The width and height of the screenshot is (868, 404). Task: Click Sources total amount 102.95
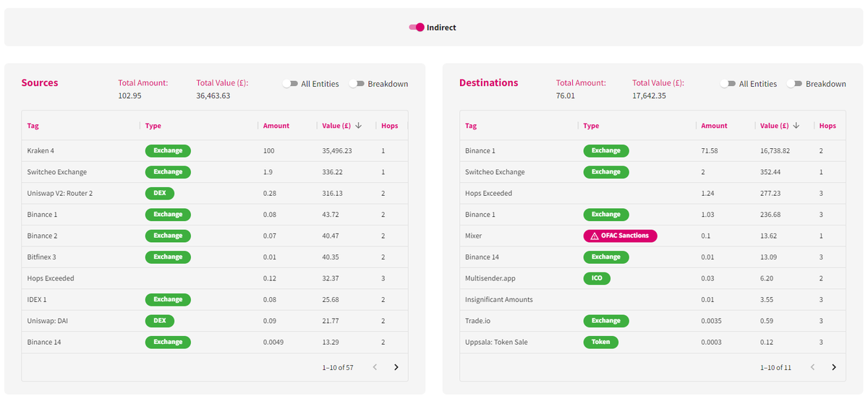click(129, 95)
